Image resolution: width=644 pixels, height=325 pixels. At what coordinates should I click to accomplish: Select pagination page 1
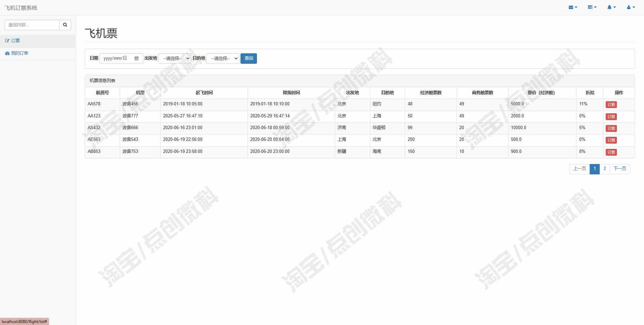click(595, 169)
